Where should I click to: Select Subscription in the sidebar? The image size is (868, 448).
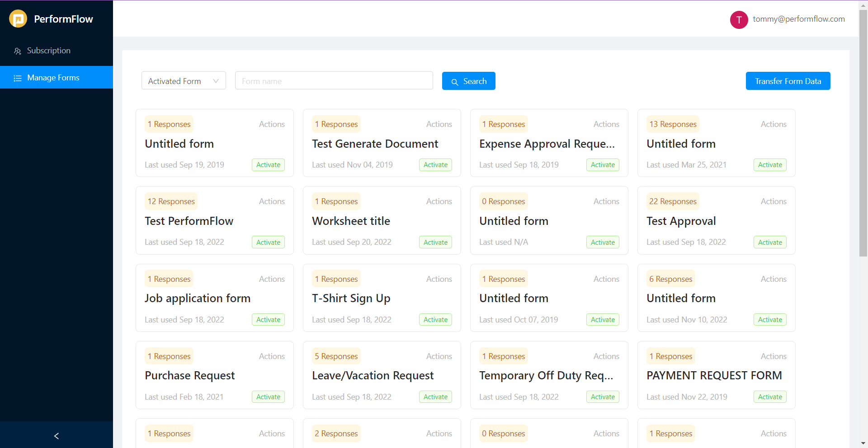pyautogui.click(x=49, y=51)
